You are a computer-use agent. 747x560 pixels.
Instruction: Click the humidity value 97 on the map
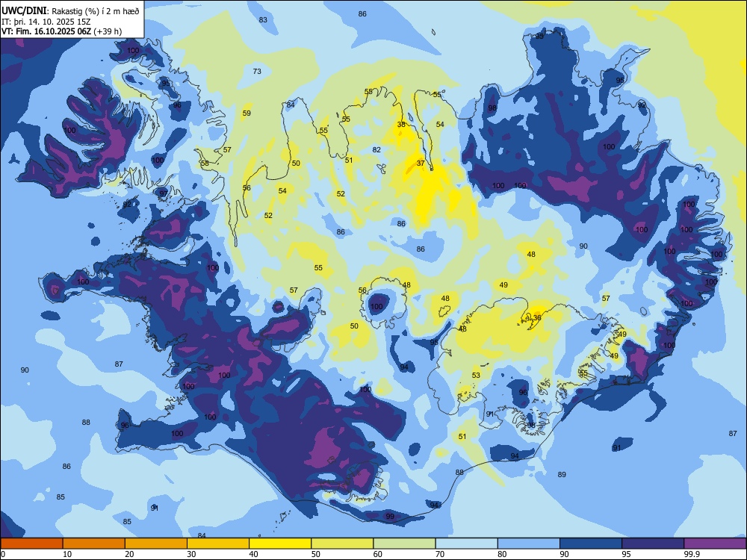pyautogui.click(x=164, y=193)
